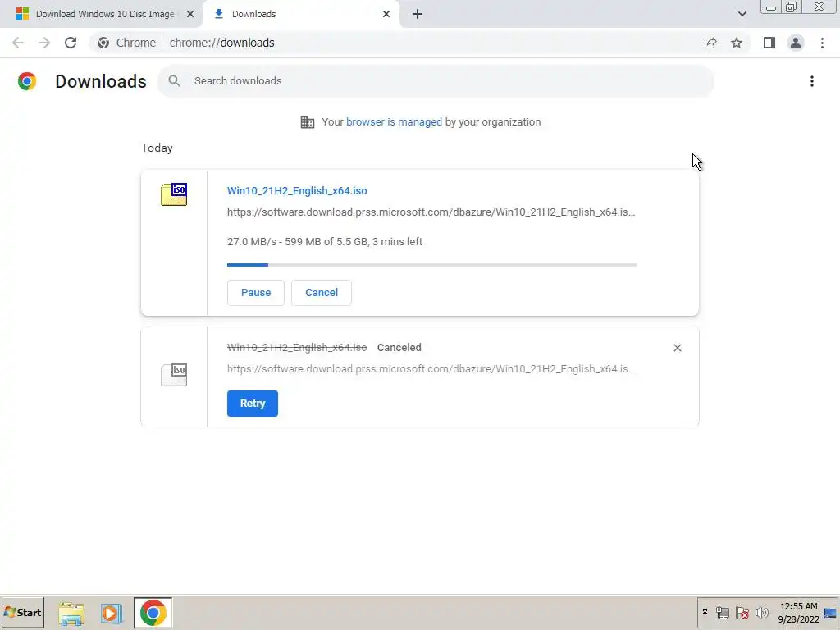
Task: Remove the canceled download from list
Action: pyautogui.click(x=677, y=348)
